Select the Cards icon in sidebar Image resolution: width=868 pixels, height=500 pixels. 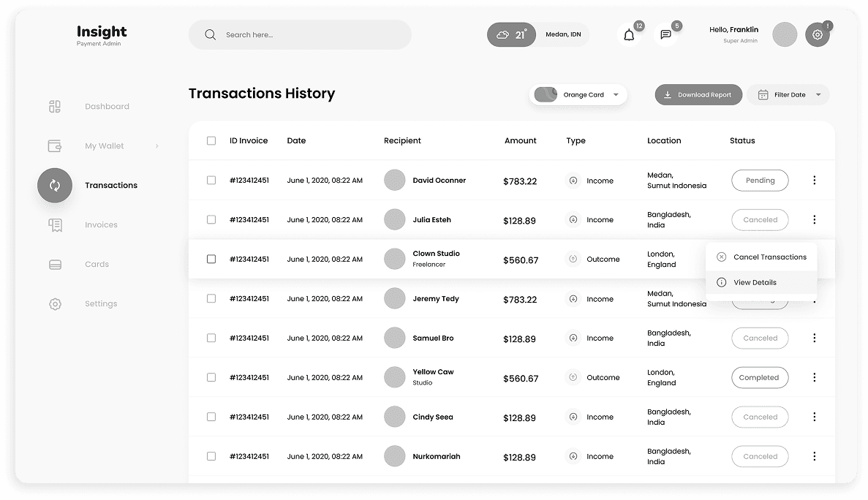[x=55, y=264]
